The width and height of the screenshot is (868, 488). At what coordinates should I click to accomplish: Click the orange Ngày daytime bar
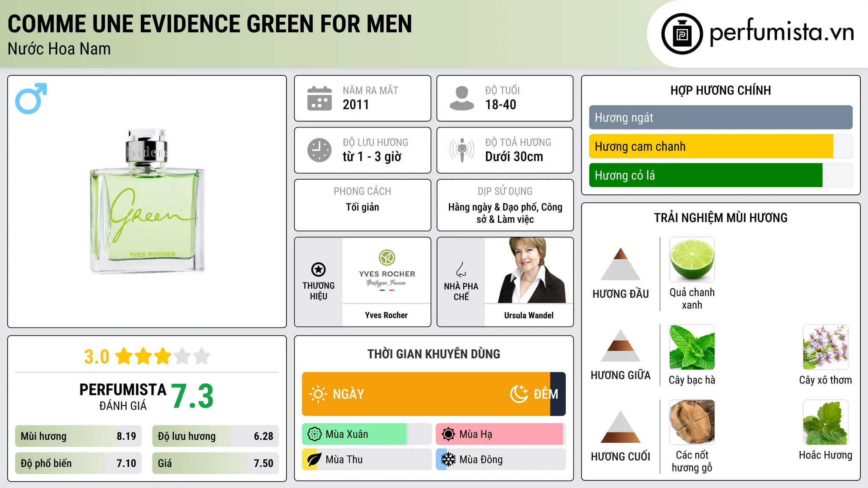point(426,394)
